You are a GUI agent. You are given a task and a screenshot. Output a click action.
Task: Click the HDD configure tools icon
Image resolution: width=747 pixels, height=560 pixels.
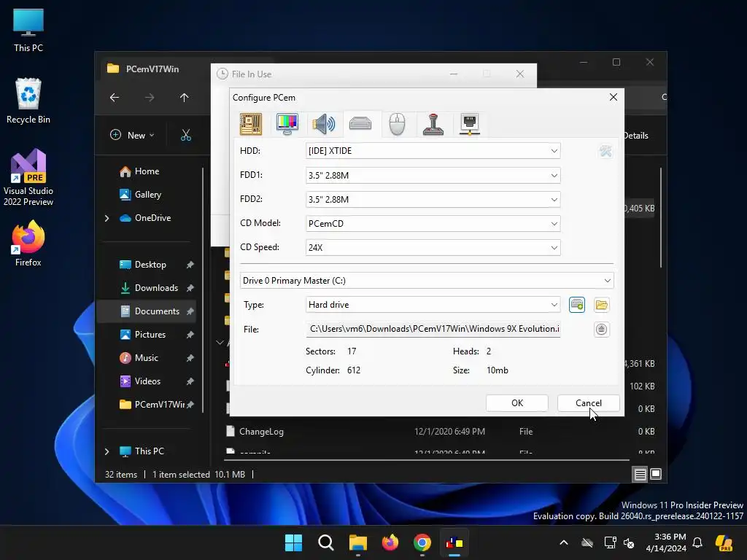point(605,152)
